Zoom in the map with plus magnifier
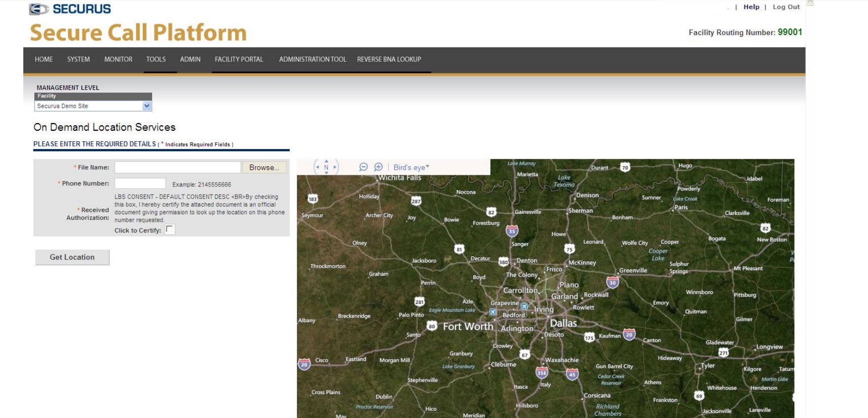868x418 pixels. click(379, 167)
